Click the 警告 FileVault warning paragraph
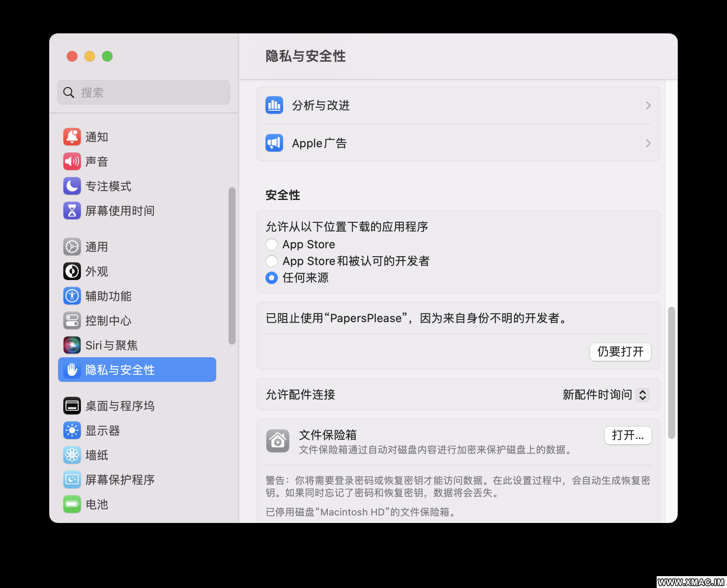 coord(458,486)
